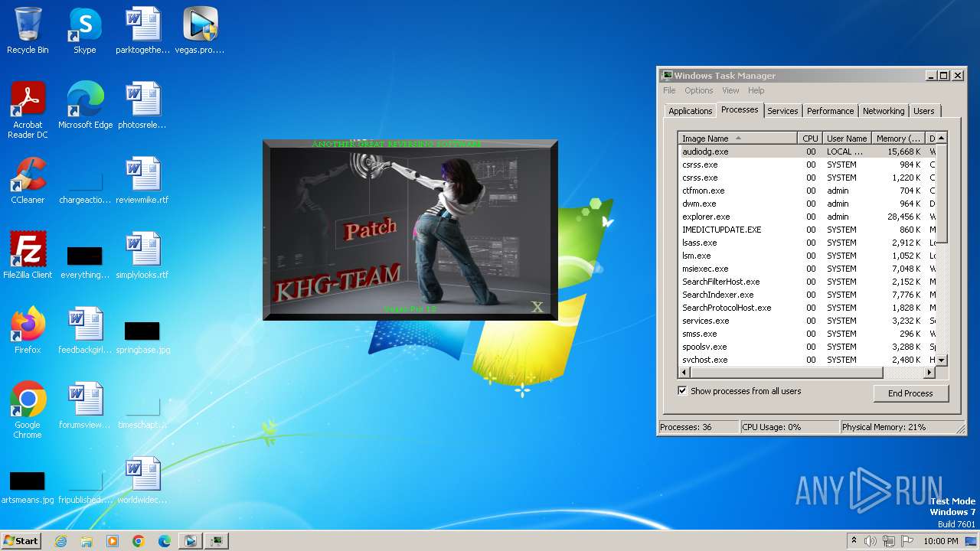Click horizontal scrollbar left arrow
This screenshot has height=551, width=980.
click(684, 373)
